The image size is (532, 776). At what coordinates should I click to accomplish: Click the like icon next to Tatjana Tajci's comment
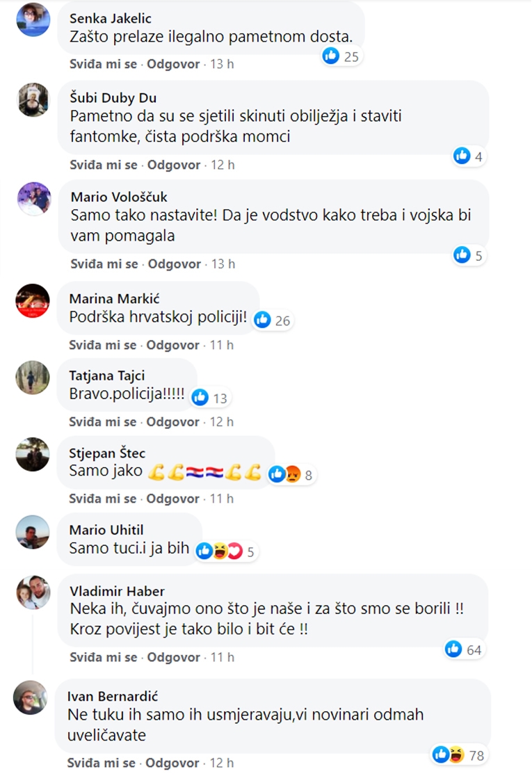[200, 397]
